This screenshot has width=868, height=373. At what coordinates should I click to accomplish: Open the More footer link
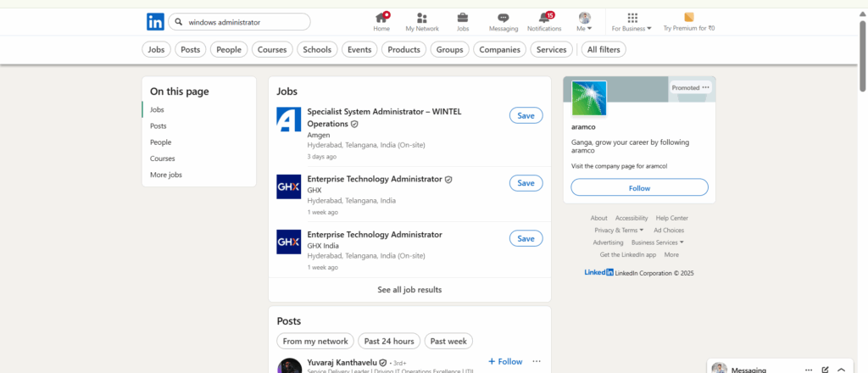click(x=671, y=254)
